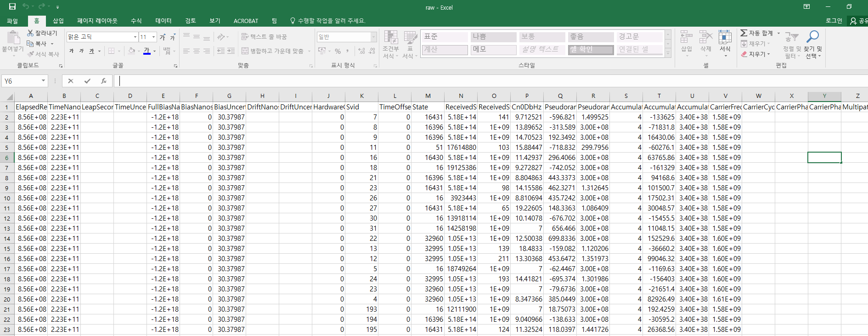
Task: Click the 로그인 (Sign in) link
Action: 834,21
